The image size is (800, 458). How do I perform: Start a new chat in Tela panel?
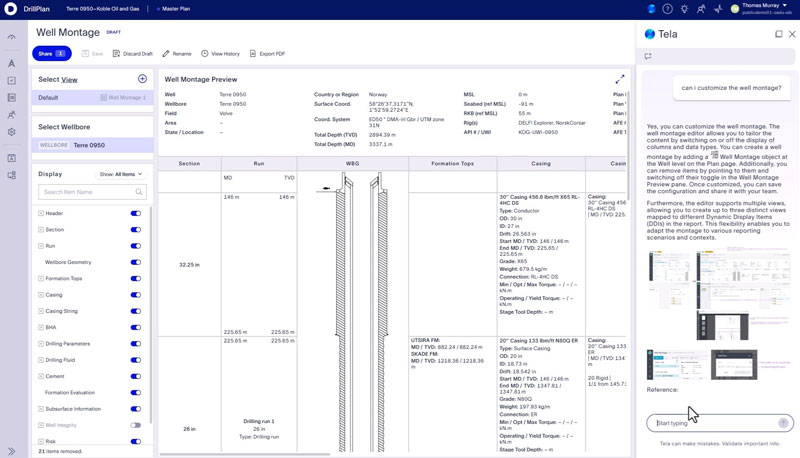point(648,56)
